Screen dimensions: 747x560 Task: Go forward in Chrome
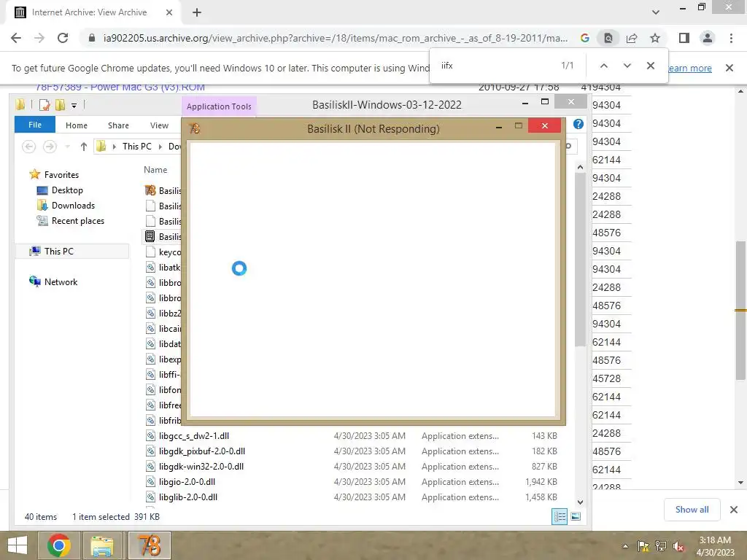point(39,38)
